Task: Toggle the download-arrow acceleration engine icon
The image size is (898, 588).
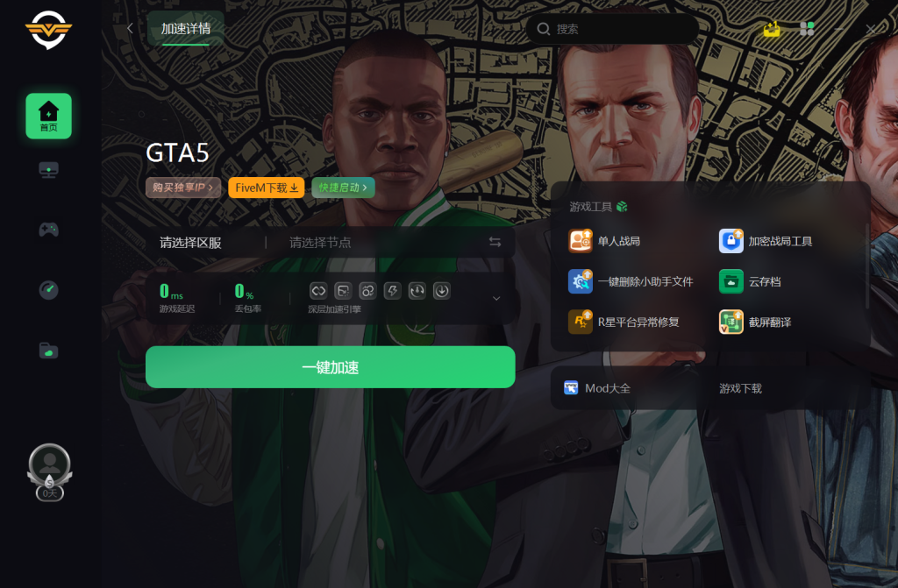Action: (x=442, y=291)
